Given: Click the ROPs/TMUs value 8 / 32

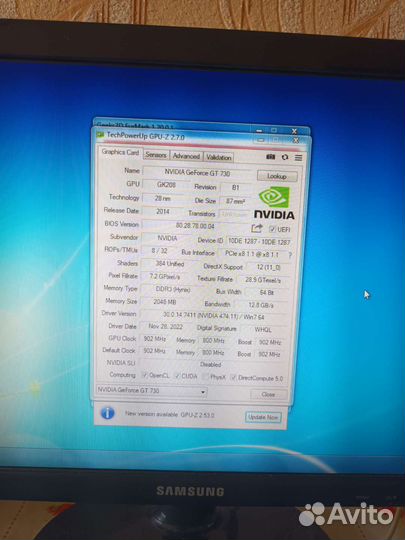Looking at the screenshot, I should pyautogui.click(x=159, y=251).
